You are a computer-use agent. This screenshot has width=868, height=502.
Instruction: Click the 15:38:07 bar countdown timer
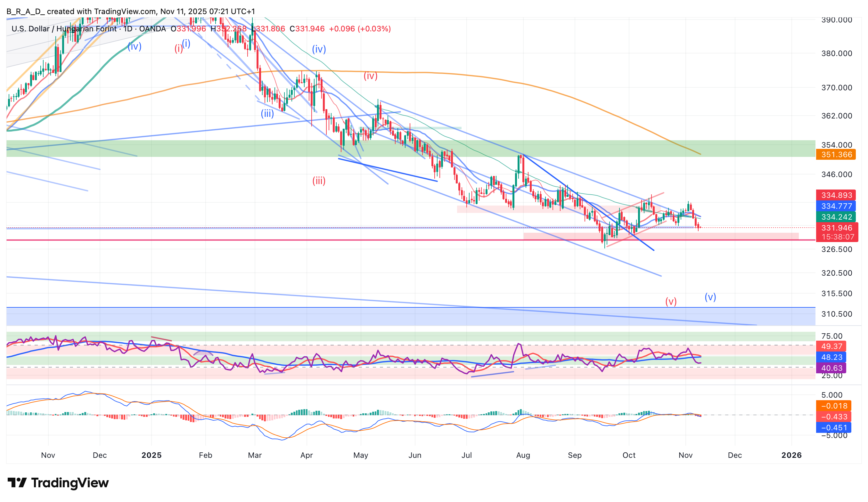click(x=837, y=237)
